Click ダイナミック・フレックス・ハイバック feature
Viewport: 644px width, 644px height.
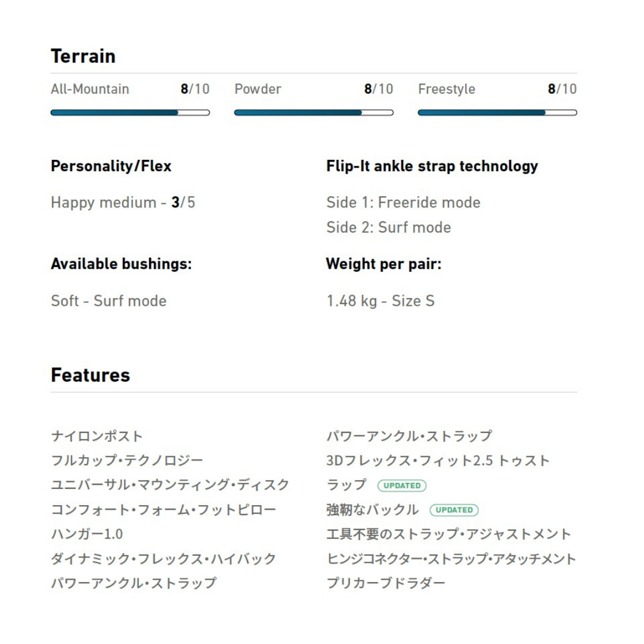pos(163,559)
